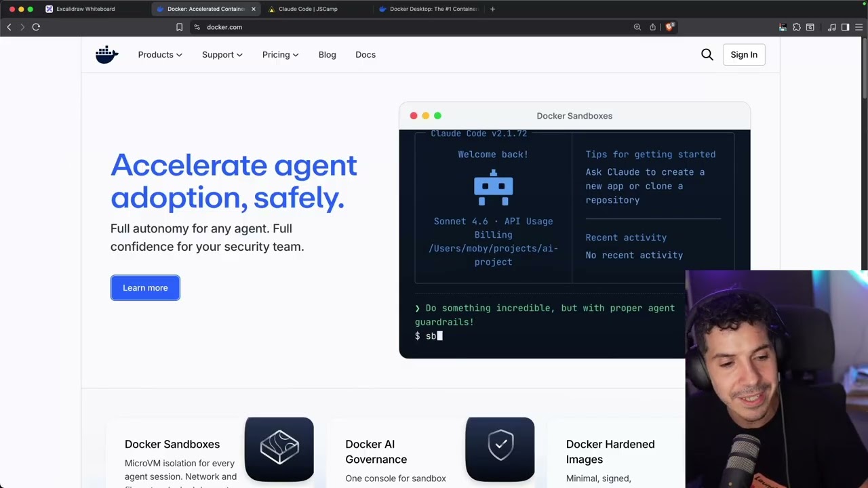Open a new browser tab
This screenshot has height=488, width=868.
pyautogui.click(x=492, y=9)
